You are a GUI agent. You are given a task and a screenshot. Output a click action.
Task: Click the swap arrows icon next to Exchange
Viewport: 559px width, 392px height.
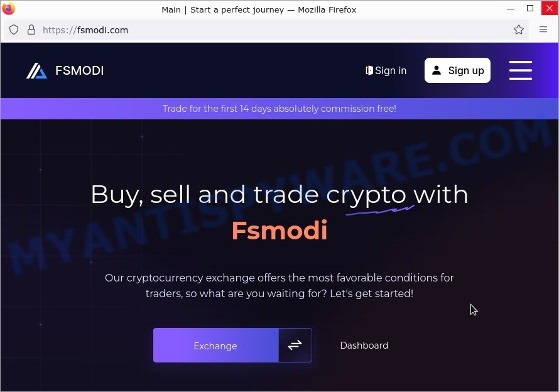pyautogui.click(x=295, y=346)
